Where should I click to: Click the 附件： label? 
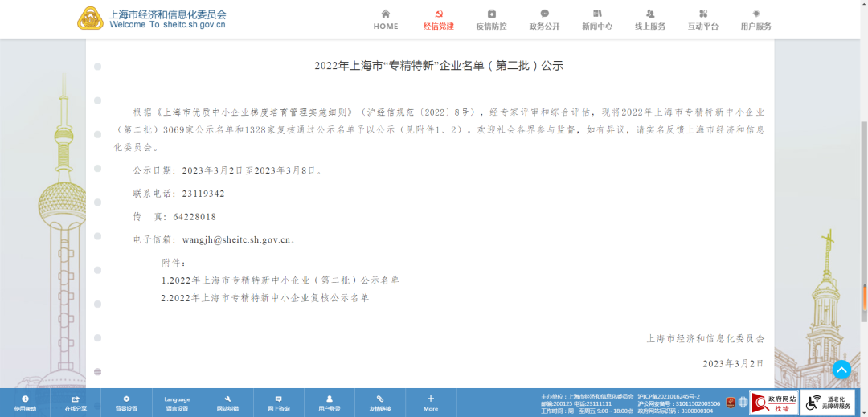point(174,263)
